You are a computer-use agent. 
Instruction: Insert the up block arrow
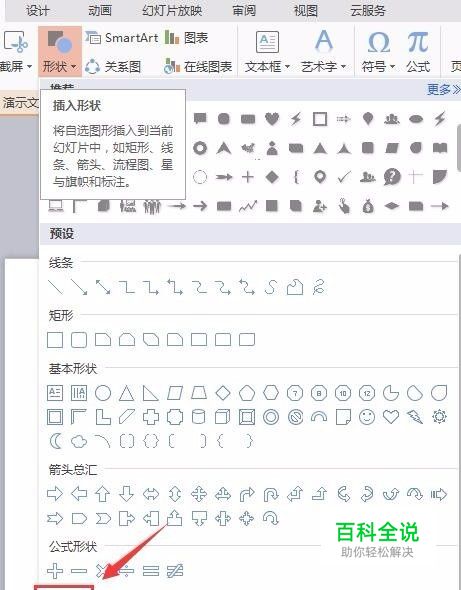[103, 494]
